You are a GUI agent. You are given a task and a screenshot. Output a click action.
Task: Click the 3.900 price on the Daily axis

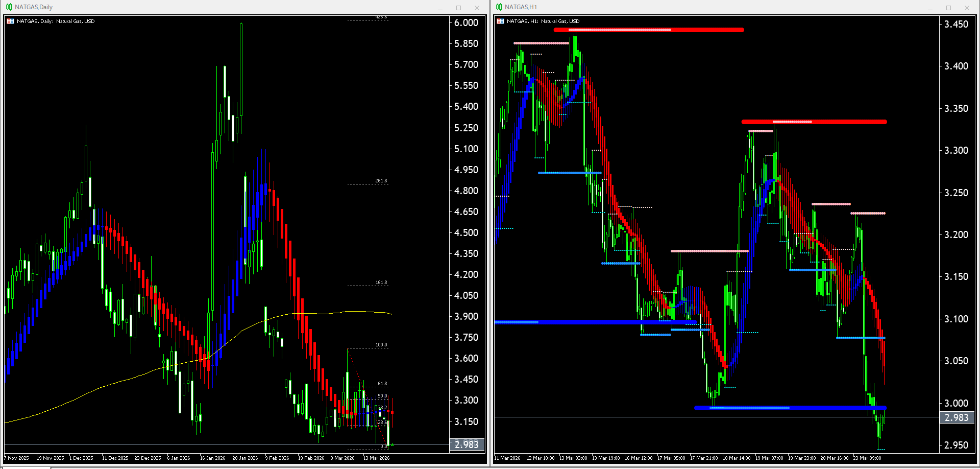coord(467,316)
